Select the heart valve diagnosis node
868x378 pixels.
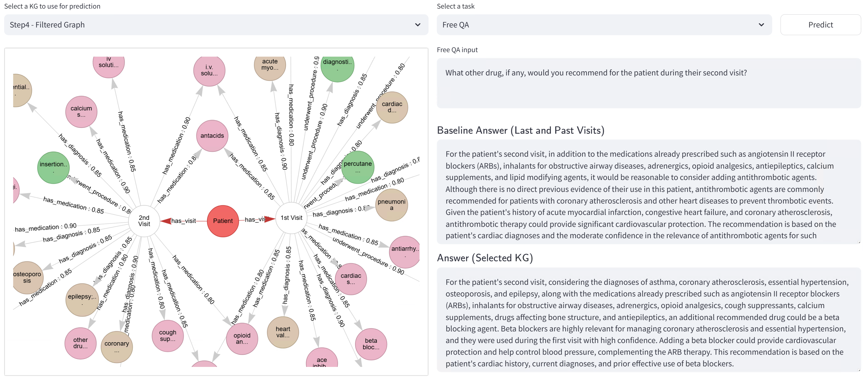point(283,332)
